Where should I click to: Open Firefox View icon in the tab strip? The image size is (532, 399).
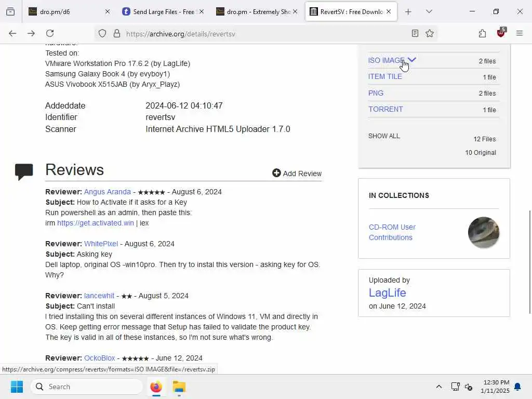(10, 11)
